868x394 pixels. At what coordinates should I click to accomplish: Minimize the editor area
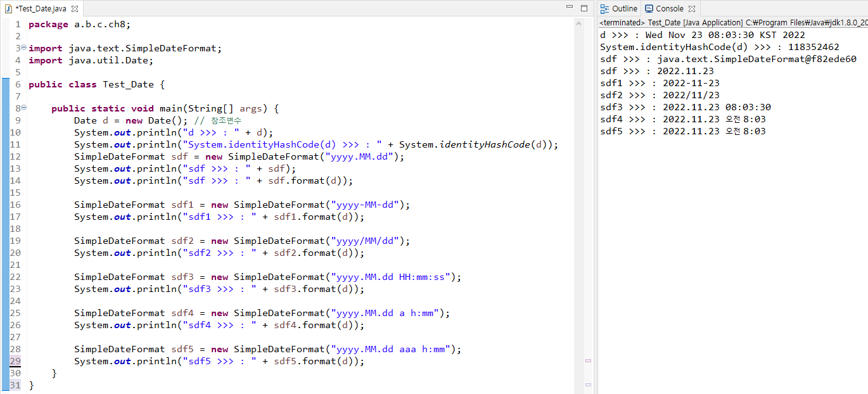point(570,8)
